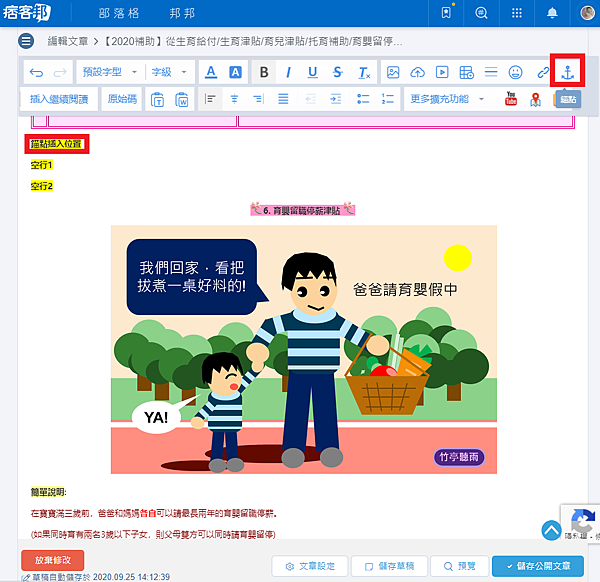The width and height of the screenshot is (600, 582).
Task: Switch to source code view
Action: (122, 99)
